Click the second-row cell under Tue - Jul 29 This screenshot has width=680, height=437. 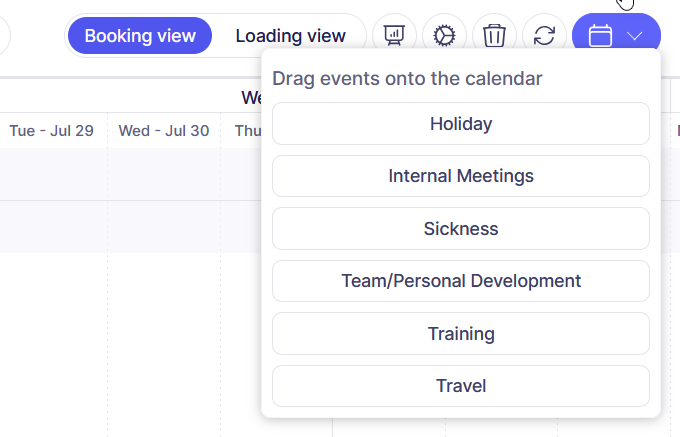[x=53, y=226]
